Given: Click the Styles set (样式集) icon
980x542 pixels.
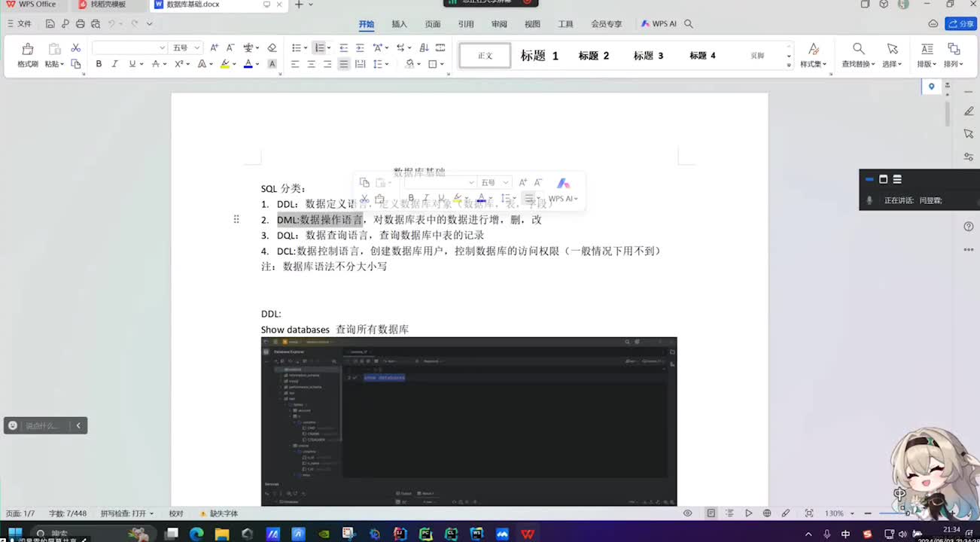Looking at the screenshot, I should [813, 55].
